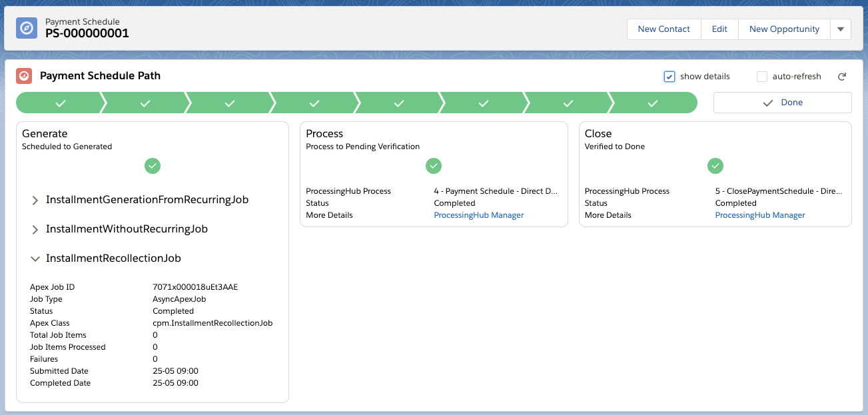This screenshot has height=415, width=868.
Task: Open the more actions dropdown arrow
Action: [840, 29]
